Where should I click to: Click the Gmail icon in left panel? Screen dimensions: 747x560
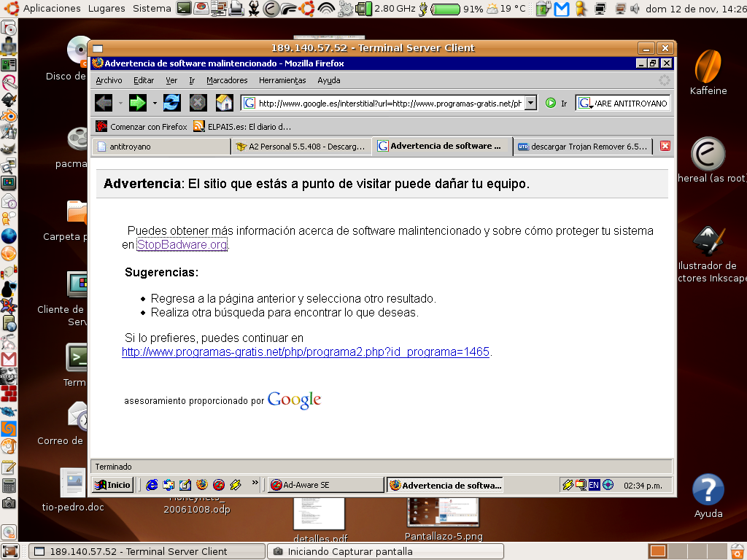pos(9,359)
